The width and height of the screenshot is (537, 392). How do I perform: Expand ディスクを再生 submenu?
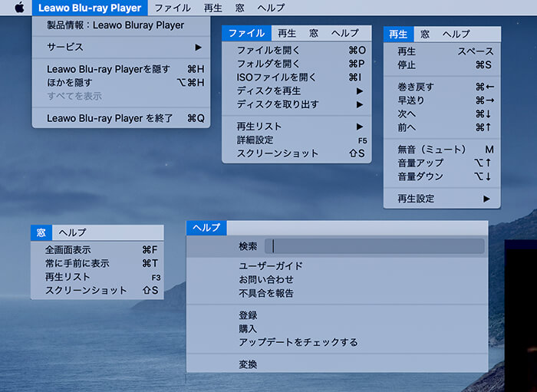click(x=297, y=91)
